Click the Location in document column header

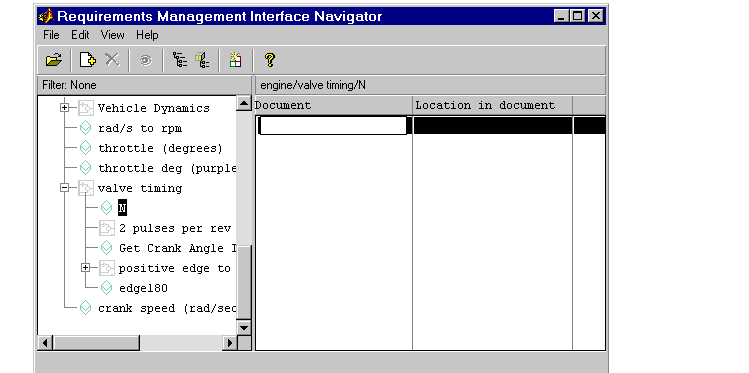coord(492,106)
